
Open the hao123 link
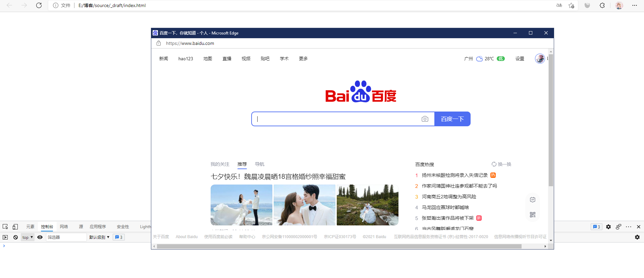coord(186,59)
